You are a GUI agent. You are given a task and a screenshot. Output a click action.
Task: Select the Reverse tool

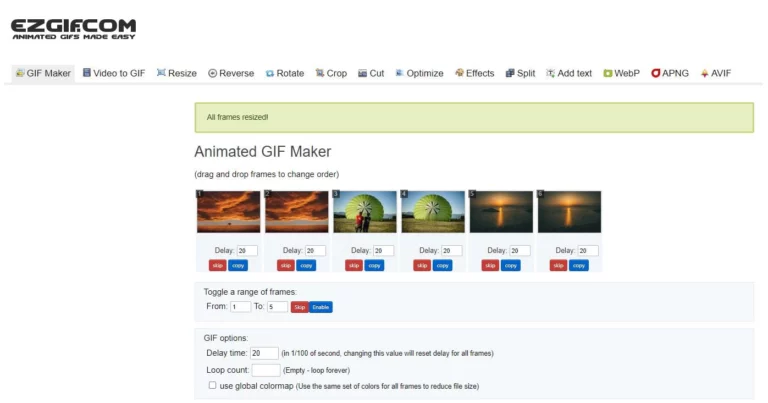tap(231, 73)
